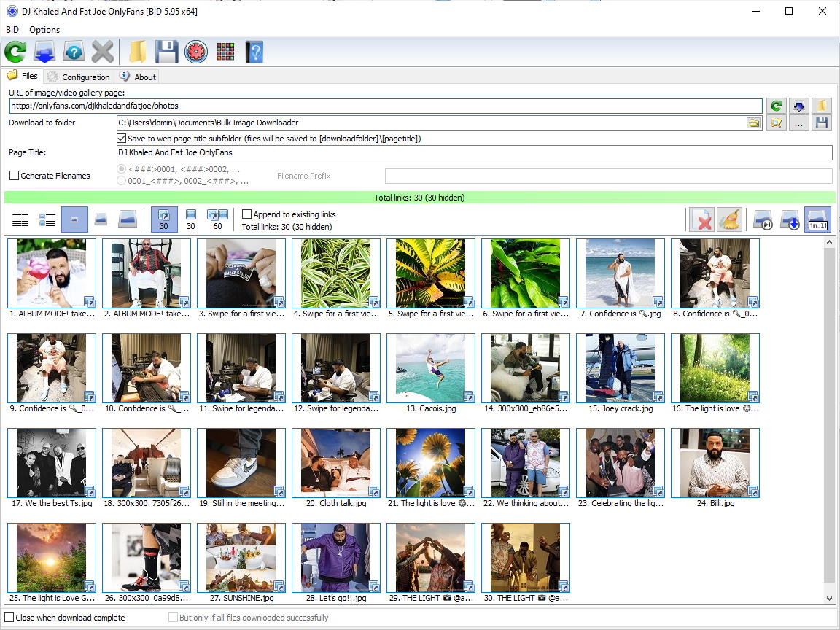Image resolution: width=840 pixels, height=630 pixels.
Task: Click the gray X cancel toolbar icon
Action: (x=102, y=52)
